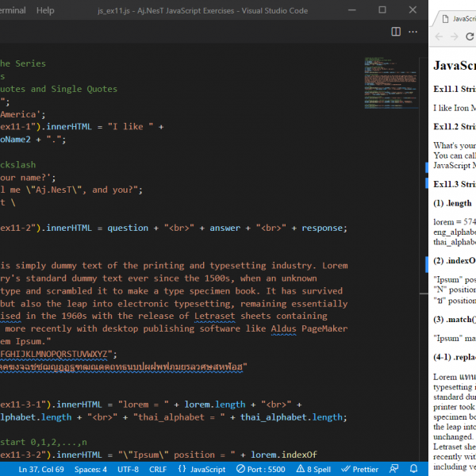Viewport: 476px width, 476px height.
Task: Maximize the Visual Studio Code window
Action: click(382, 10)
